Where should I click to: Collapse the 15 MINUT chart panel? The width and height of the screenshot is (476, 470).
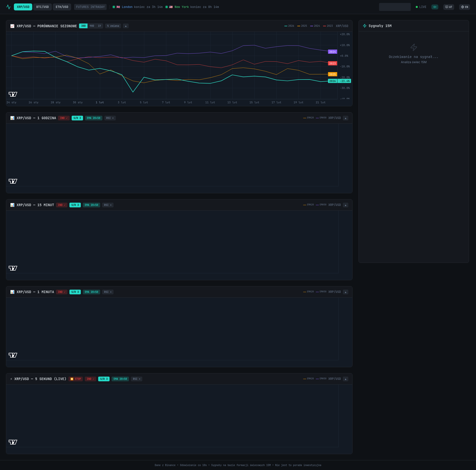click(346, 205)
